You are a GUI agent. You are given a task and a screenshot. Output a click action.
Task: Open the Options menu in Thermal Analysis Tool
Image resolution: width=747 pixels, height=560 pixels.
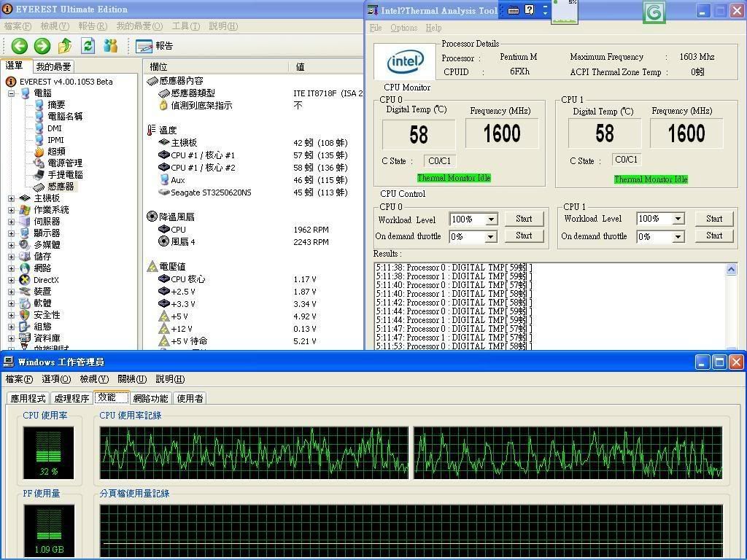(404, 28)
